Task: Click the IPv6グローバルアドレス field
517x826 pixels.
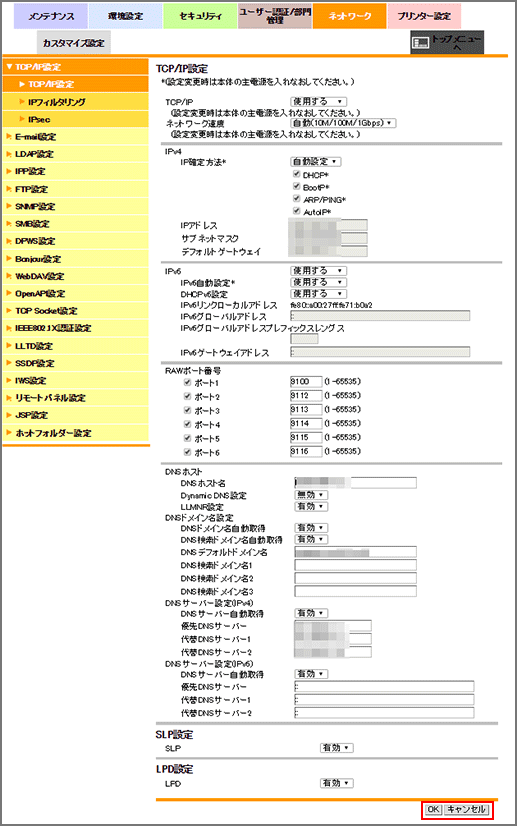Action: pos(380,316)
